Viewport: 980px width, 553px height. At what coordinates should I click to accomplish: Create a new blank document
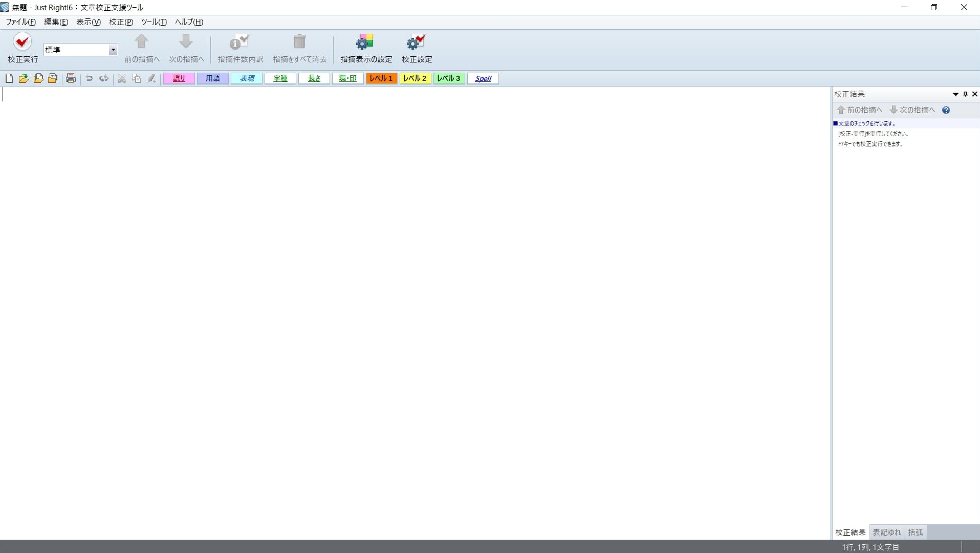(9, 78)
